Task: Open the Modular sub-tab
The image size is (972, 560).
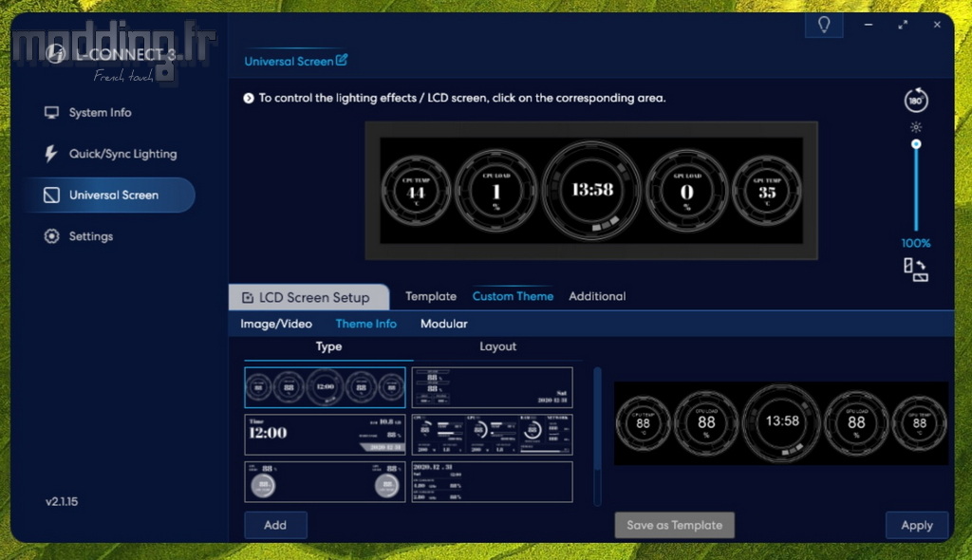Action: (443, 324)
